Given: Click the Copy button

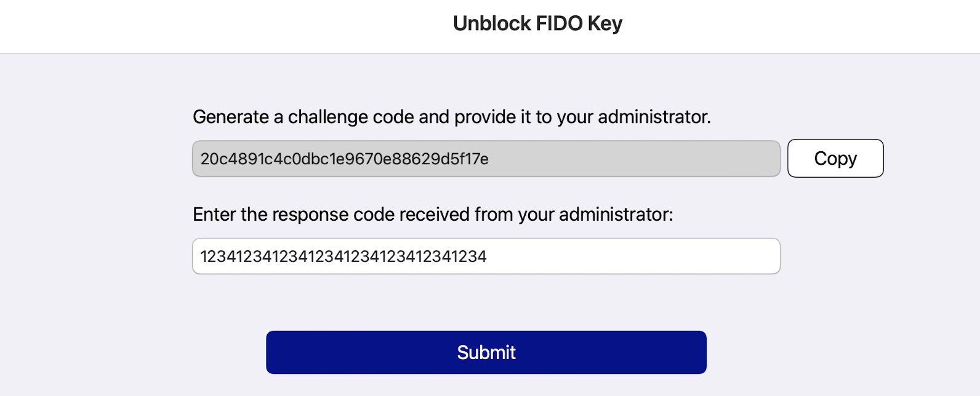Looking at the screenshot, I should 835,158.
